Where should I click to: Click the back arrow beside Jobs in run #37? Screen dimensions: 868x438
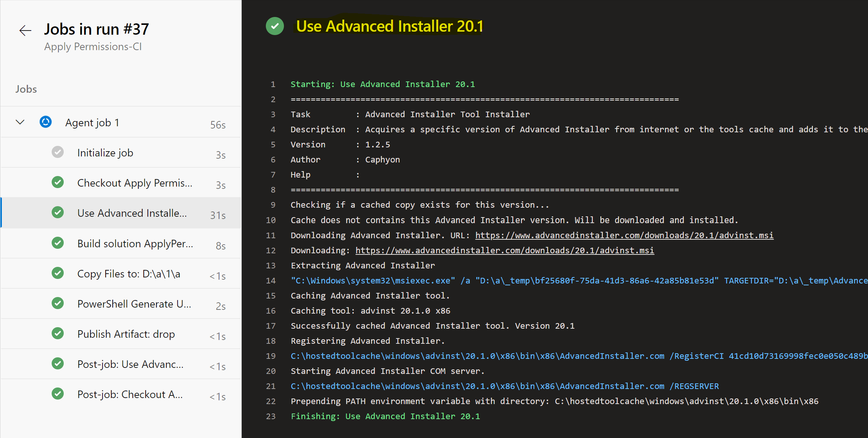coord(25,31)
